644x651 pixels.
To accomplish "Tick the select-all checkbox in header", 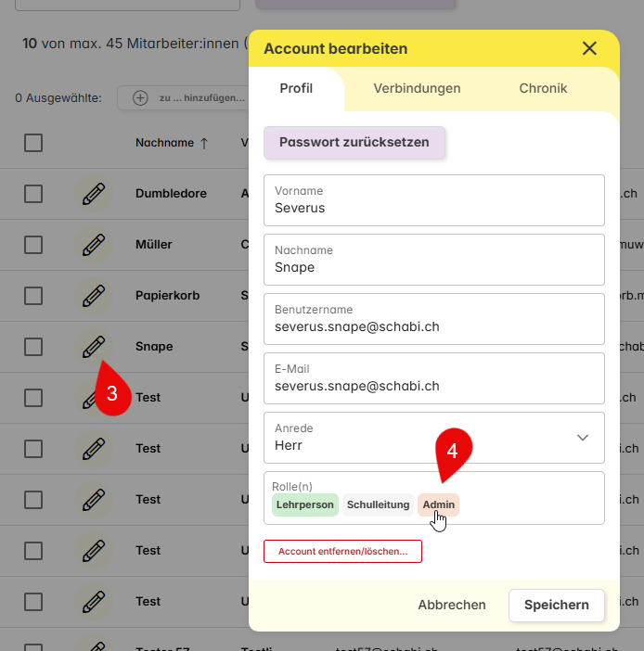I will point(33,143).
